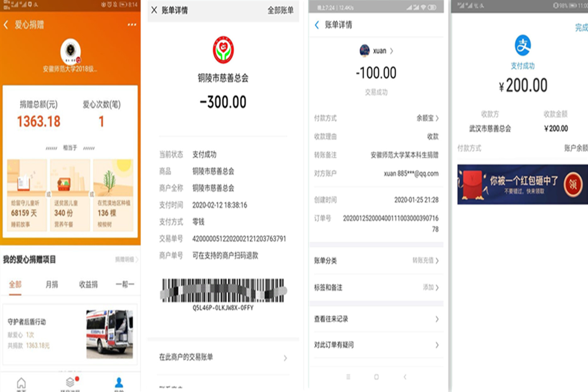Switch to the 月捐 tab
588x392 pixels.
pyautogui.click(x=52, y=284)
